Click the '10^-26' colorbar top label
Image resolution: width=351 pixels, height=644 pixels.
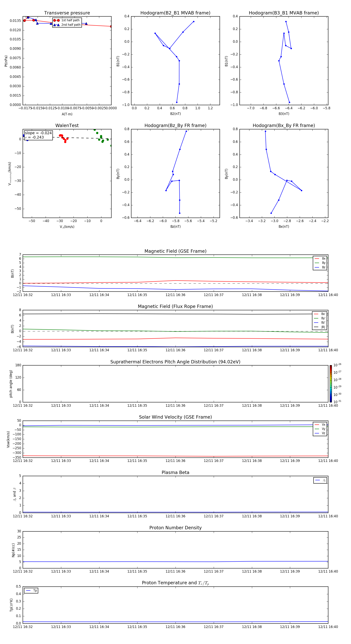tap(337, 365)
